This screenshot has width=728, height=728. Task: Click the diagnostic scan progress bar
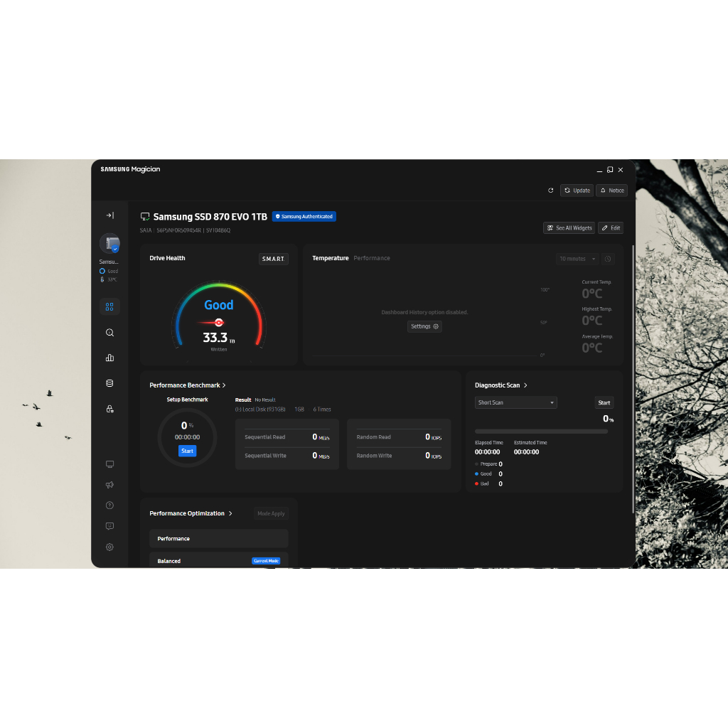[541, 432]
